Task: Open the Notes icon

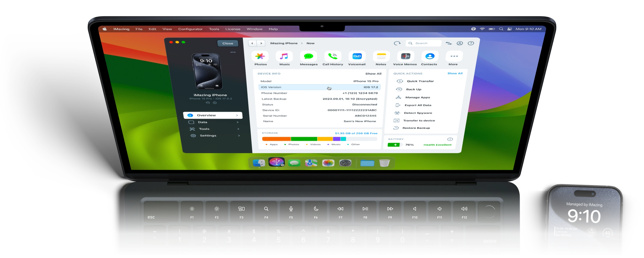Action: 381,56
